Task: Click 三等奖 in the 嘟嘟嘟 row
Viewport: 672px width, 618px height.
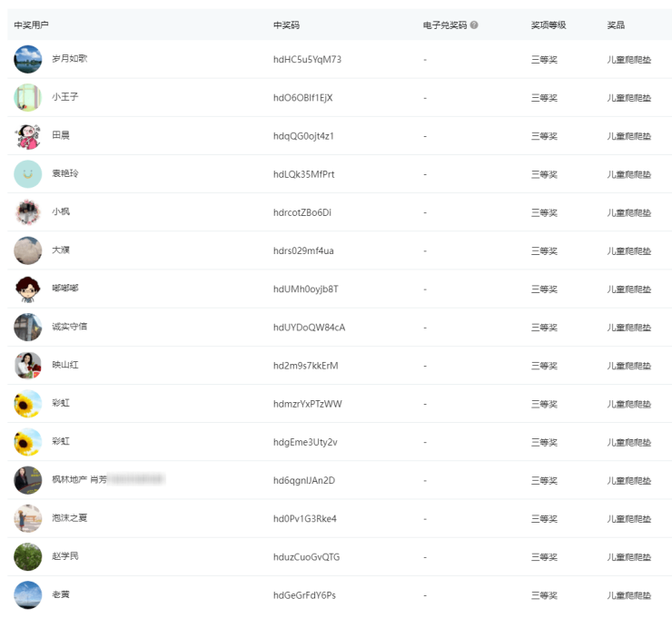Action: (x=544, y=289)
